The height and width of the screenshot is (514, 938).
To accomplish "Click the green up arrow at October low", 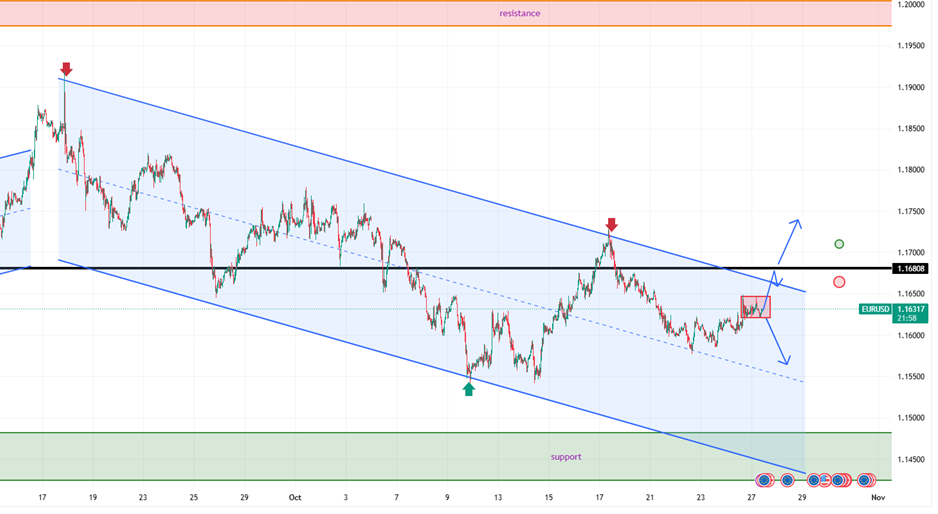I will click(x=468, y=388).
